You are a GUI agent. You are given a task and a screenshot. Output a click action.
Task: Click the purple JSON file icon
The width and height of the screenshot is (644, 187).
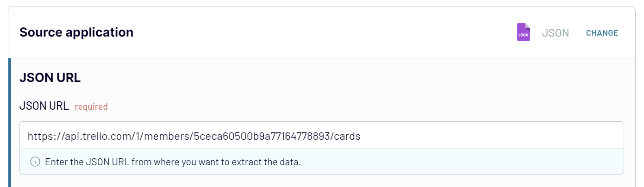click(x=523, y=33)
